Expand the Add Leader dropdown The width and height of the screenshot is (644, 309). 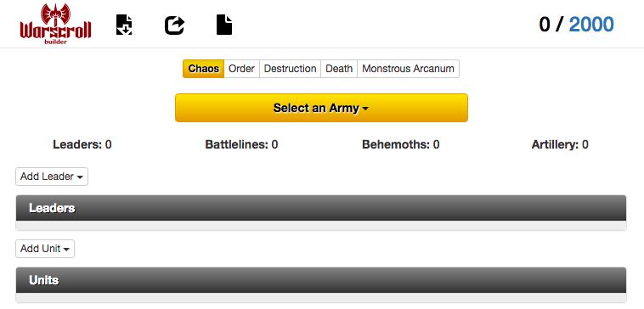pyautogui.click(x=52, y=177)
